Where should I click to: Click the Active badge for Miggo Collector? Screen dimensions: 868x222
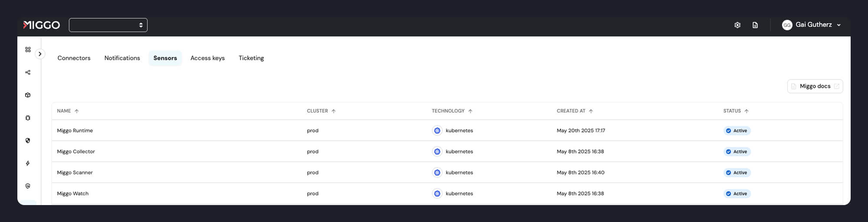737,152
